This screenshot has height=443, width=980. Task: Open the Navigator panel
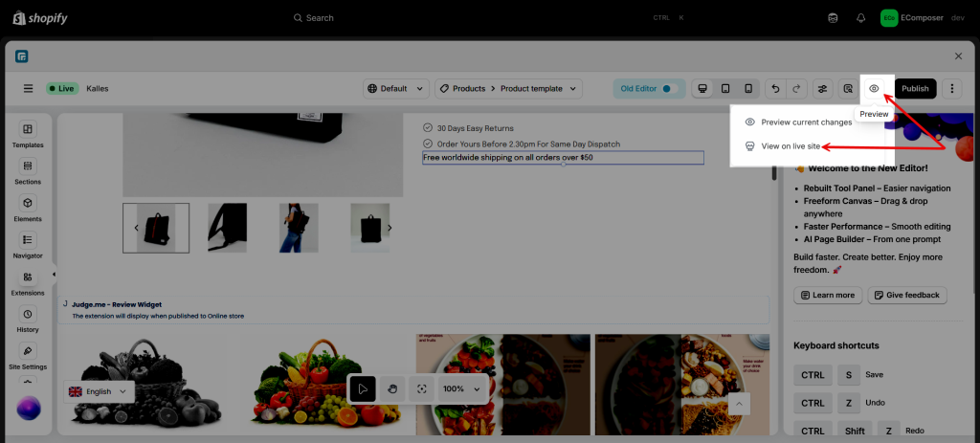point(28,245)
